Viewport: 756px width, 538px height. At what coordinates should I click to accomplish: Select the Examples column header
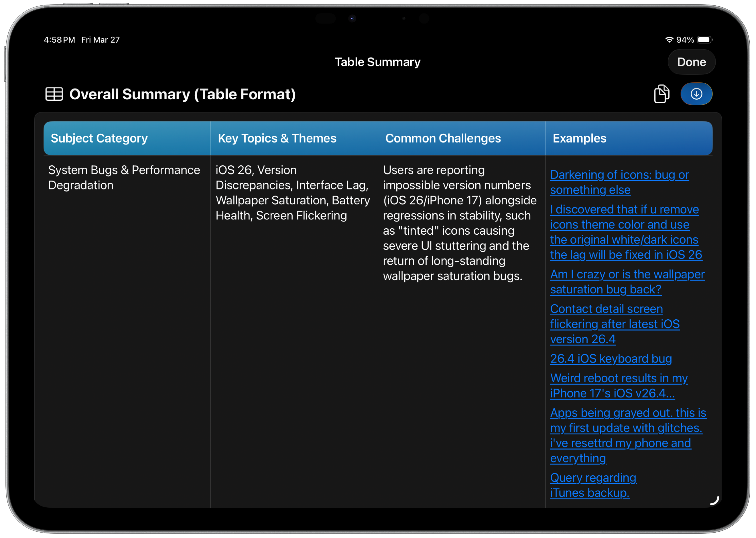(x=579, y=138)
